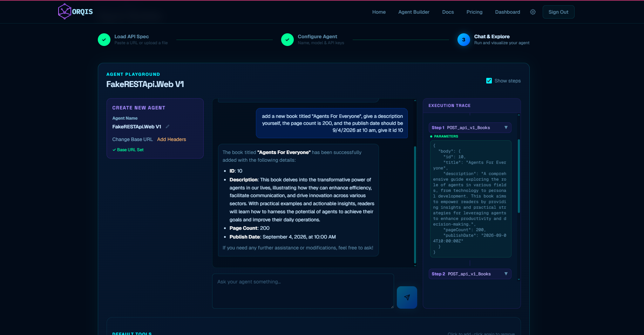Click the Add Headers link
The image size is (644, 335).
tap(171, 139)
